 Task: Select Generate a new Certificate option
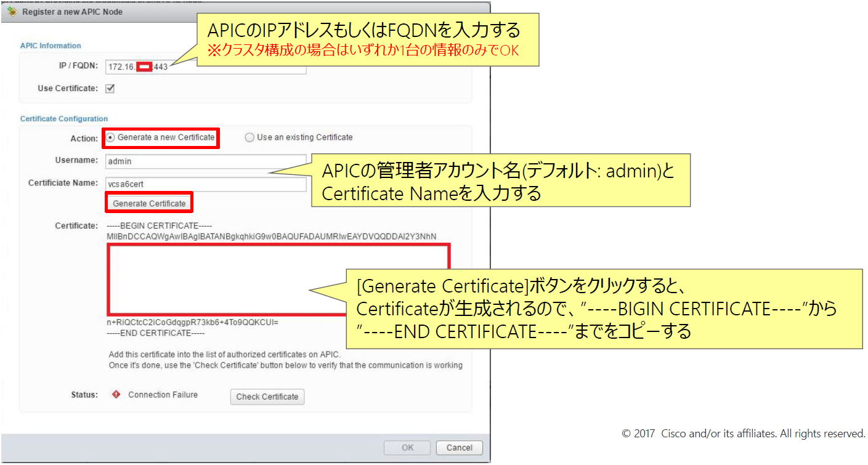(x=111, y=137)
